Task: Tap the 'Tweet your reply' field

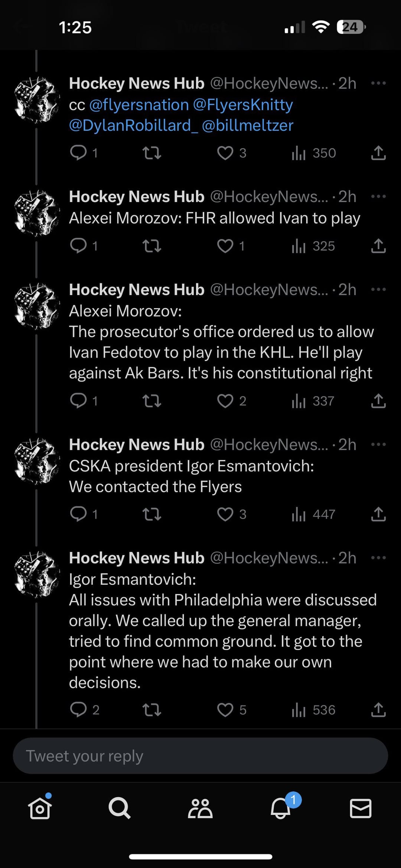Action: coord(200,756)
